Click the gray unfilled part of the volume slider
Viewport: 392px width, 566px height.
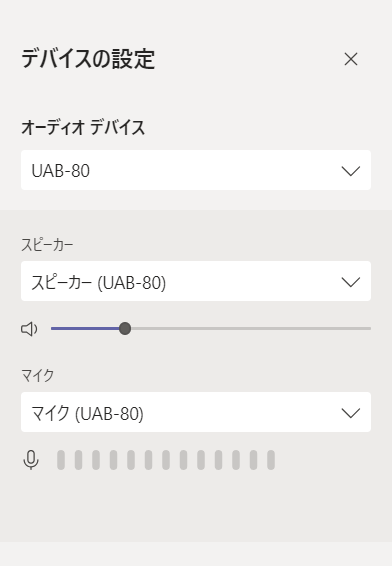(x=251, y=328)
